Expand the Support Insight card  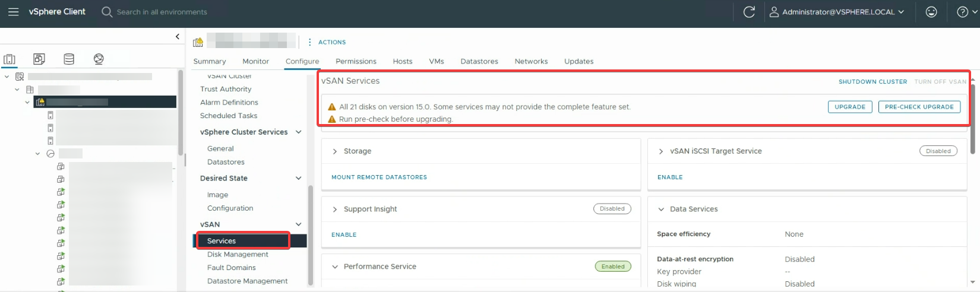[x=335, y=209]
